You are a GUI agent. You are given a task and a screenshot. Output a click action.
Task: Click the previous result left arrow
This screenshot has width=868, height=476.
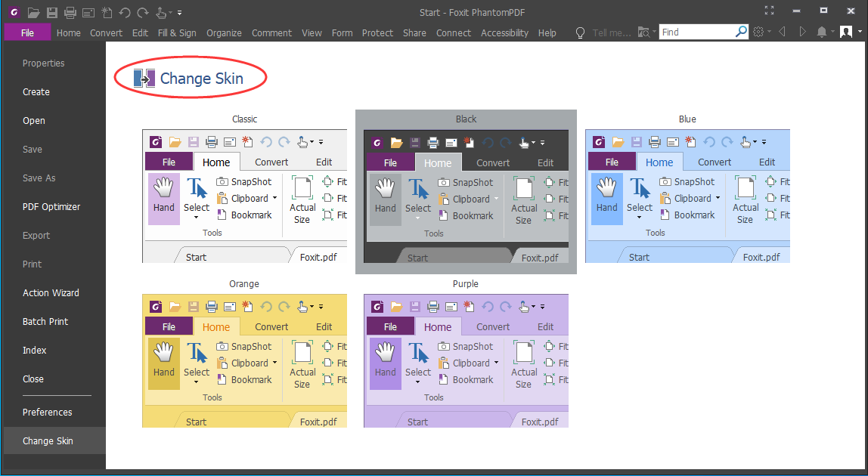pos(783,32)
